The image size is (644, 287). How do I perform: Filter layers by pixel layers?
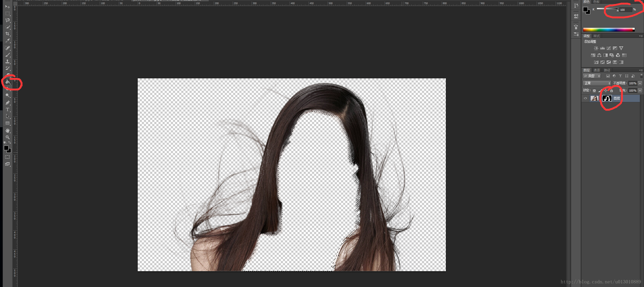point(608,76)
